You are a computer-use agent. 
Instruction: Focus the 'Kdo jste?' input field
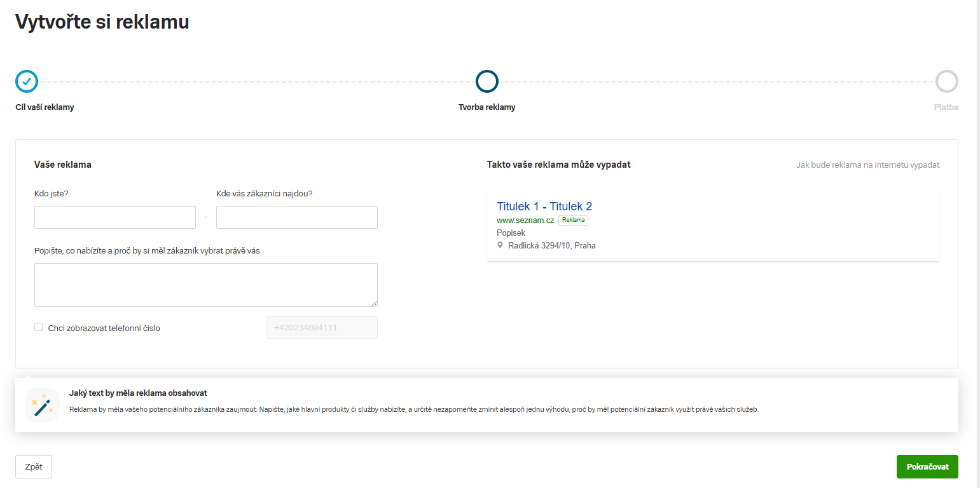[x=115, y=217]
